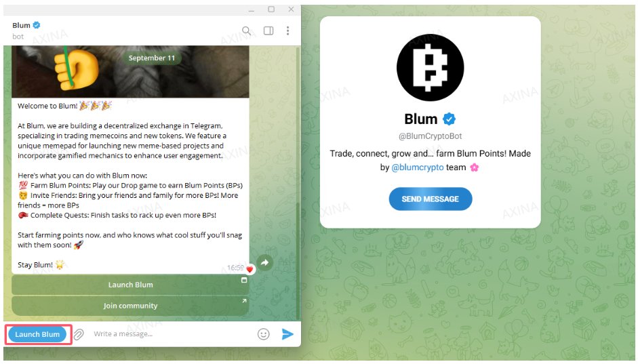The image size is (638, 364).
Task: Toggle the right sidebar panel icon
Action: click(268, 31)
